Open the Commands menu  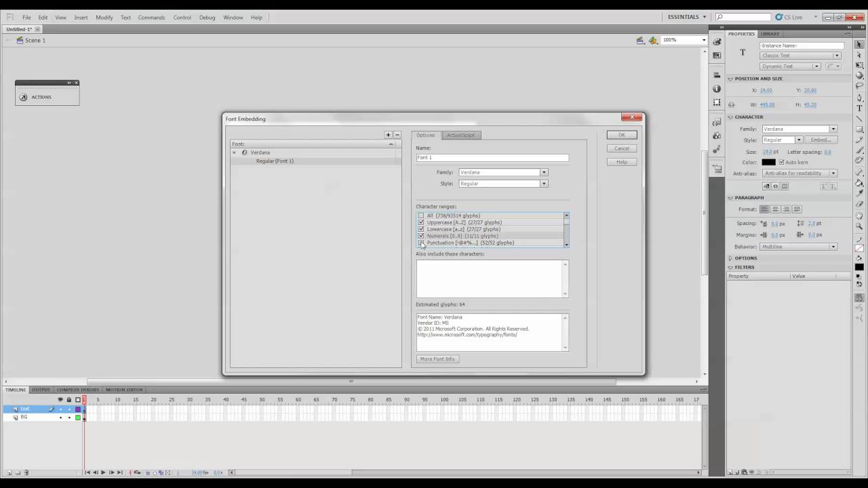pyautogui.click(x=151, y=18)
